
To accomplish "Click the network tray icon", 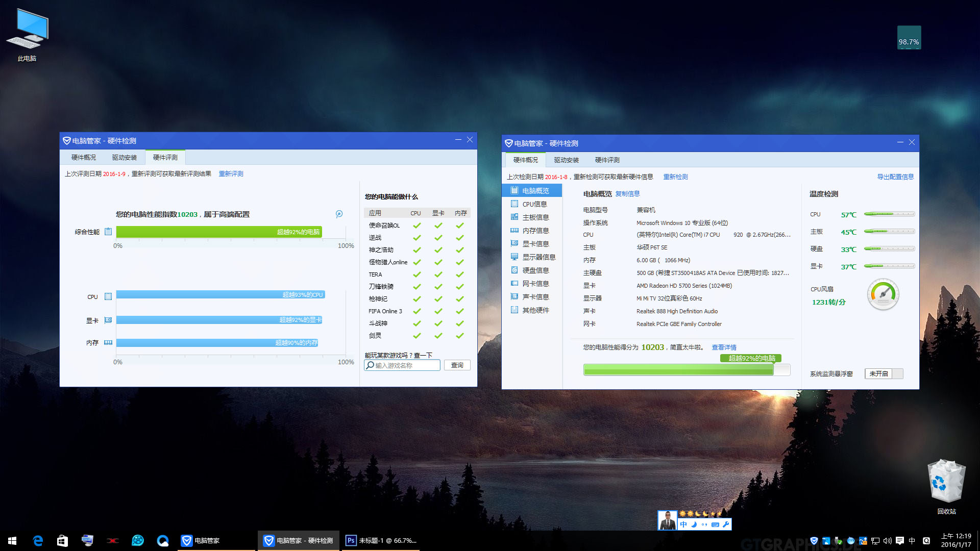I will 875,541.
